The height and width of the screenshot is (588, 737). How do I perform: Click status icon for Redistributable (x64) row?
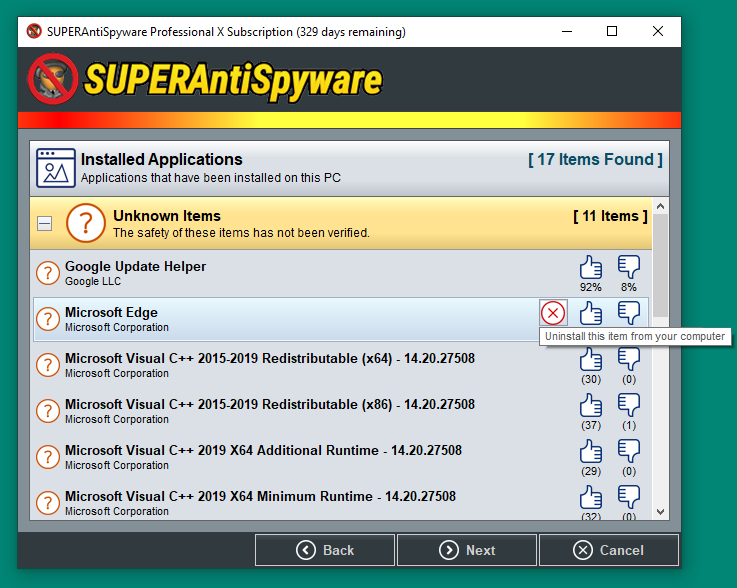pos(48,365)
